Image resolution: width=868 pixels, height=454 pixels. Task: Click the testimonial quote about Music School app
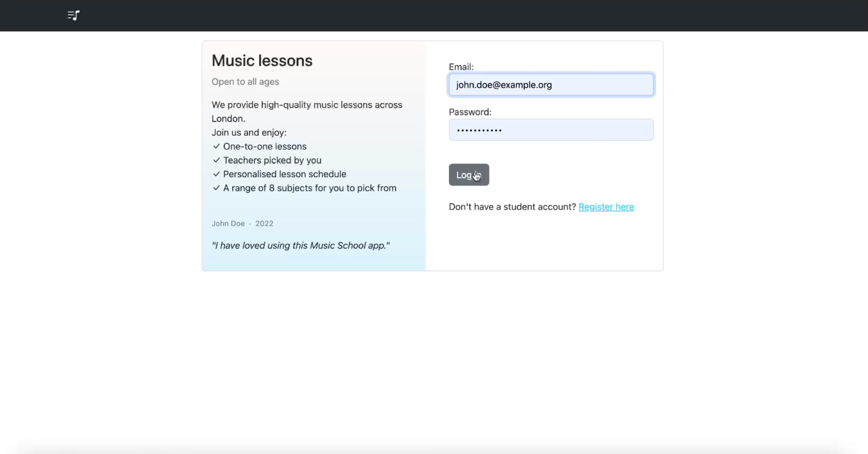click(300, 246)
